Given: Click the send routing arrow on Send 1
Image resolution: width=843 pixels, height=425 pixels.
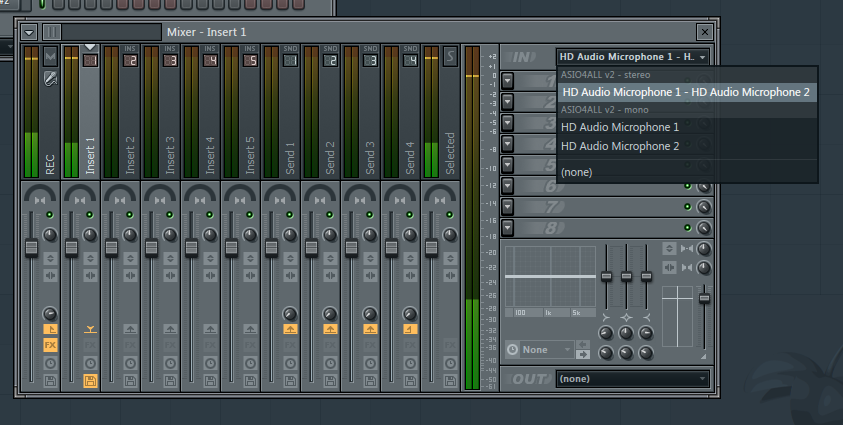Looking at the screenshot, I should tap(290, 328).
